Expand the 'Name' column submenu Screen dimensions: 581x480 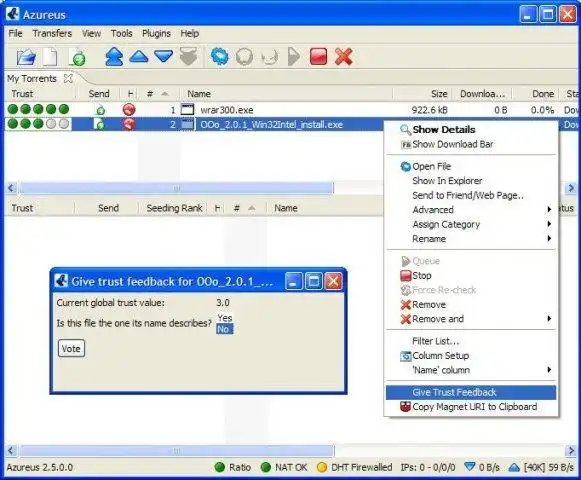471,370
